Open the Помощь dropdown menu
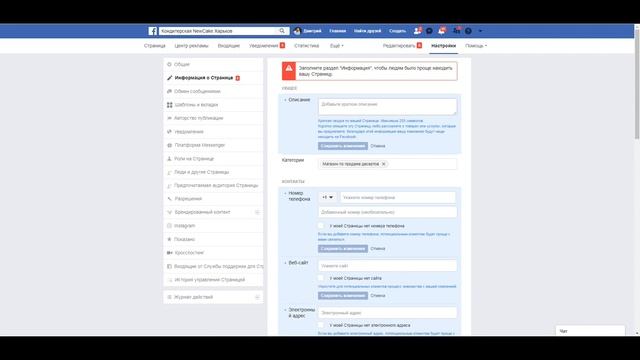This screenshot has height=360, width=640. point(476,46)
